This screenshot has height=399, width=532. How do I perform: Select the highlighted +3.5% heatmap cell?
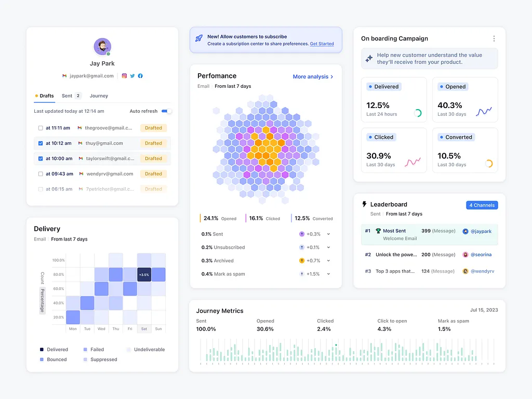[144, 274]
